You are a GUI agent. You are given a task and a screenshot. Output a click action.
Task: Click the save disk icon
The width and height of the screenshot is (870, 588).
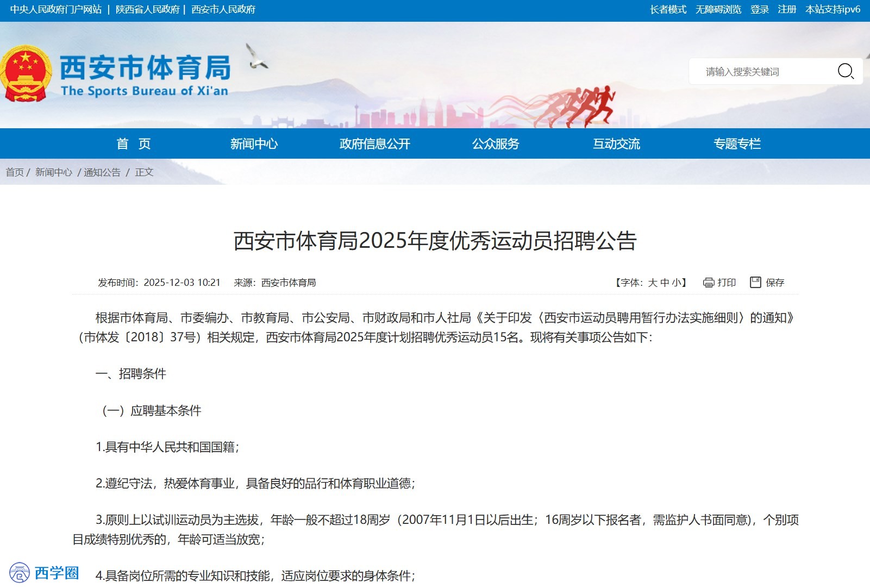[755, 282]
